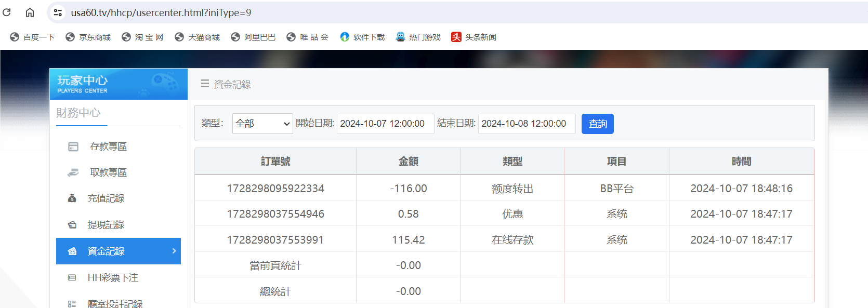The image size is (868, 308).
Task: Expand the 資金記錄 sidebar chevron arrow
Action: 174,251
